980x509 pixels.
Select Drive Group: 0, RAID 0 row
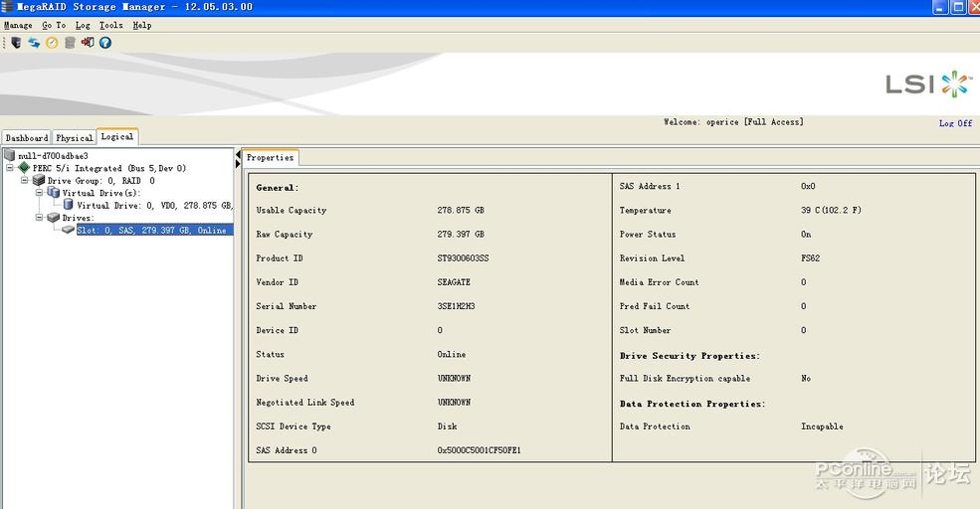(101, 181)
